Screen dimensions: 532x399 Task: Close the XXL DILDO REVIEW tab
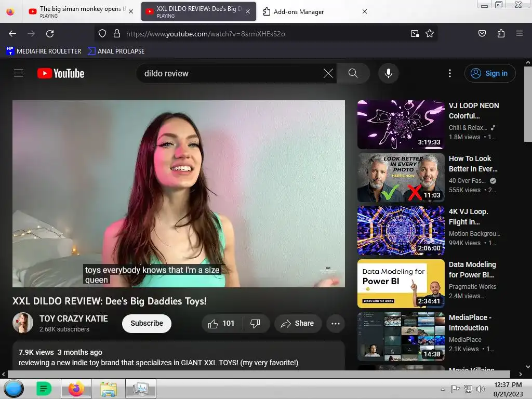248,11
